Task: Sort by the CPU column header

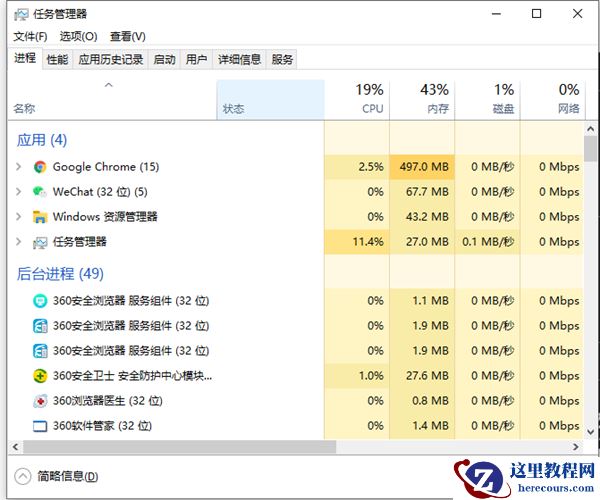Action: tap(357, 100)
